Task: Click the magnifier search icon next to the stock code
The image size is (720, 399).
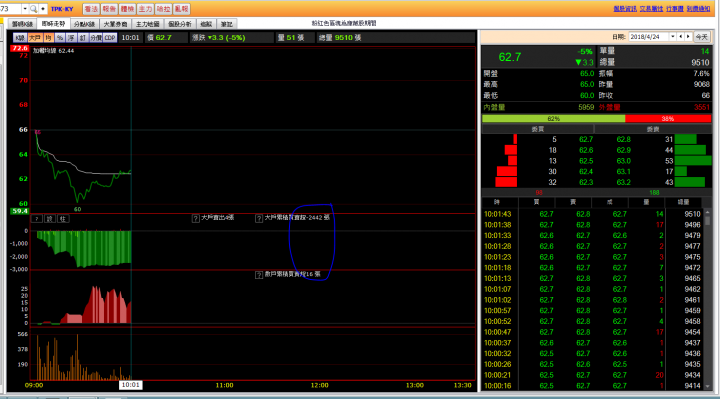Action: (33, 9)
